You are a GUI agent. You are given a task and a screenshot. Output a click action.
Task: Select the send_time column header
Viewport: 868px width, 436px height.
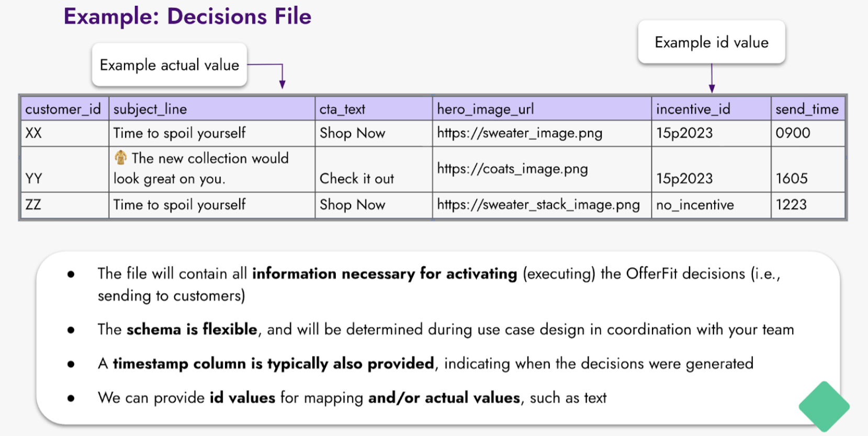pos(806,109)
